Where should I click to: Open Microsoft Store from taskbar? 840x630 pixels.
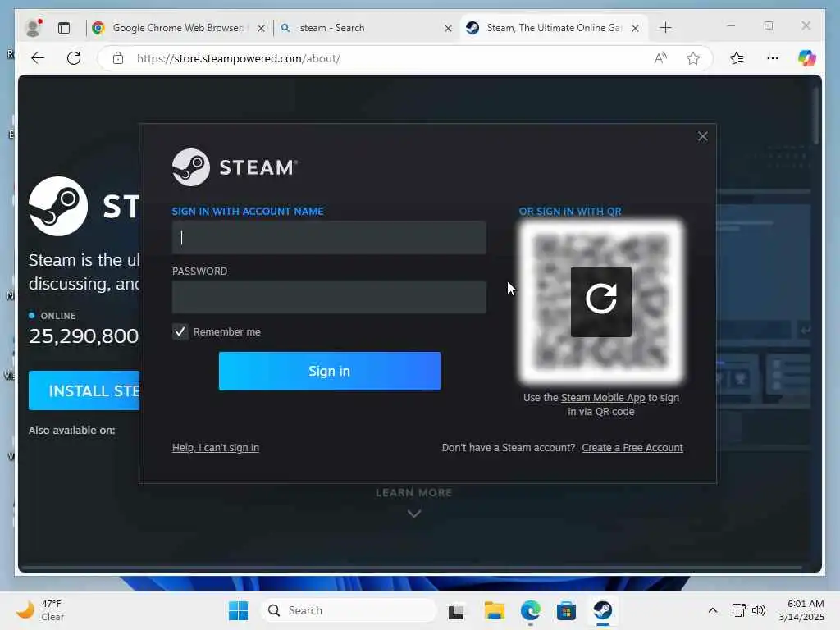click(566, 610)
